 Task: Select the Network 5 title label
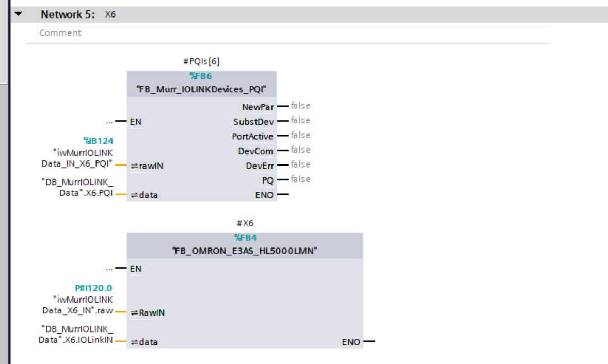(x=68, y=14)
